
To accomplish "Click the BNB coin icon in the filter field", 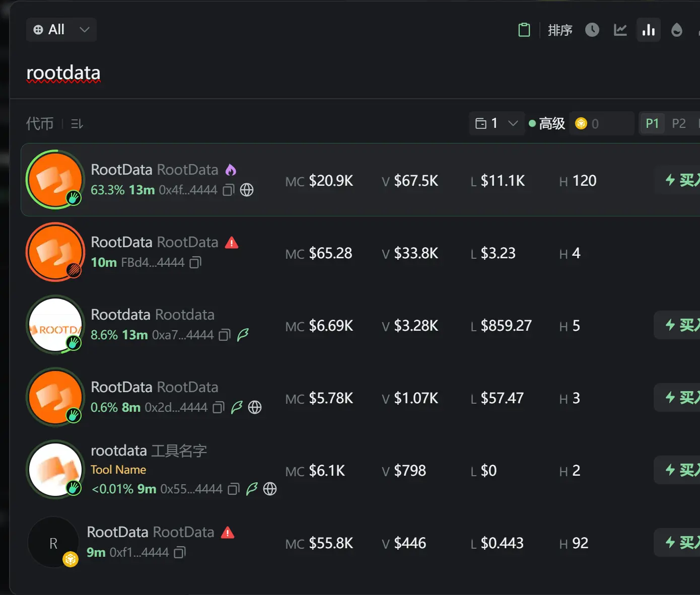I will [x=581, y=123].
